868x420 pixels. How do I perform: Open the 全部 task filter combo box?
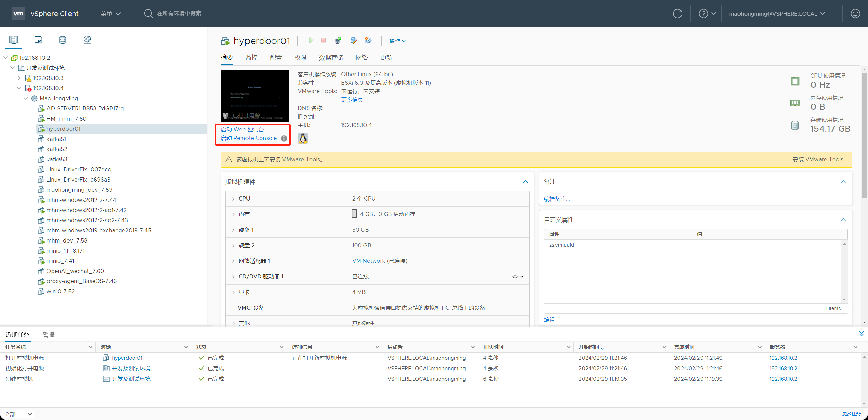(18, 414)
